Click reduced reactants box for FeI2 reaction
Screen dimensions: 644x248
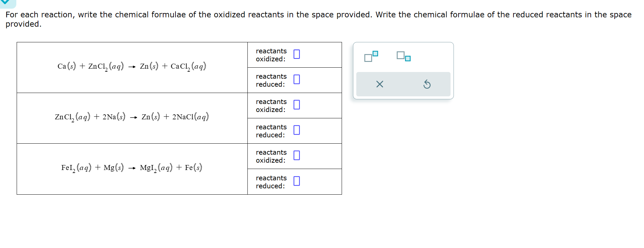point(296,181)
